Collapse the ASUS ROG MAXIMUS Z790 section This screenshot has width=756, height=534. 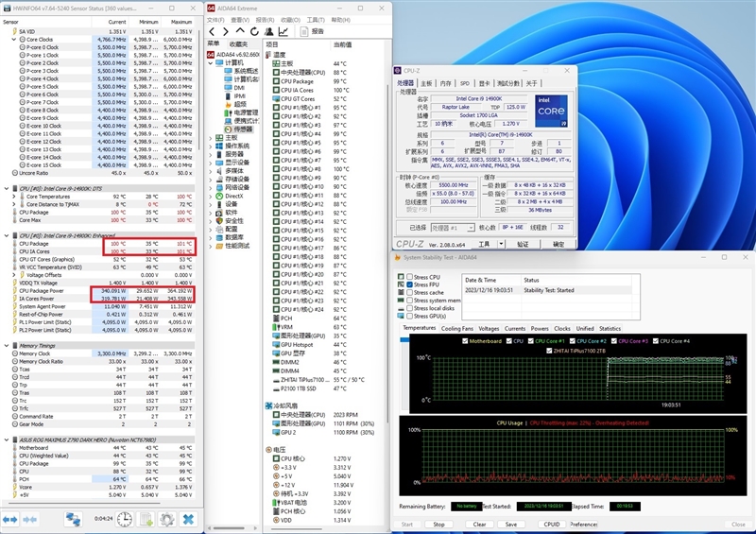click(x=7, y=439)
